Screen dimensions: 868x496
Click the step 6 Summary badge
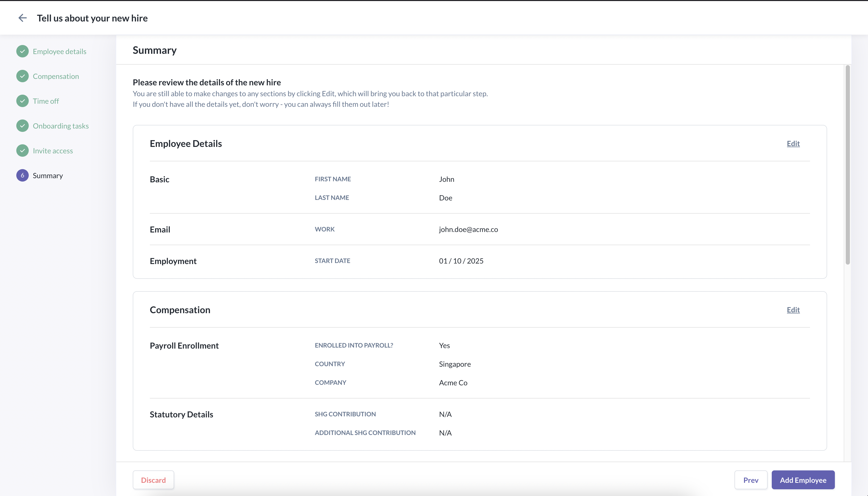(23, 175)
